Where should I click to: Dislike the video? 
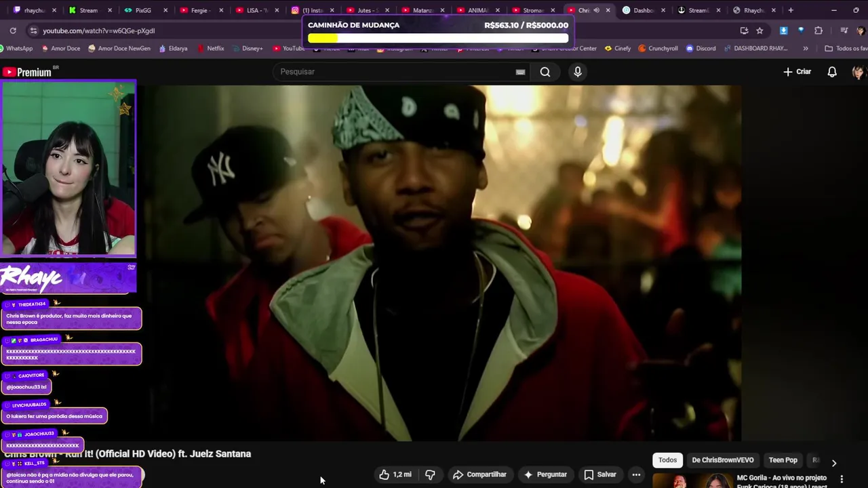(x=430, y=474)
